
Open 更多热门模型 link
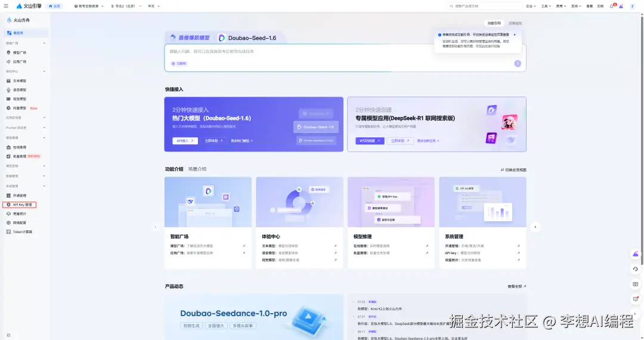[x=241, y=141]
